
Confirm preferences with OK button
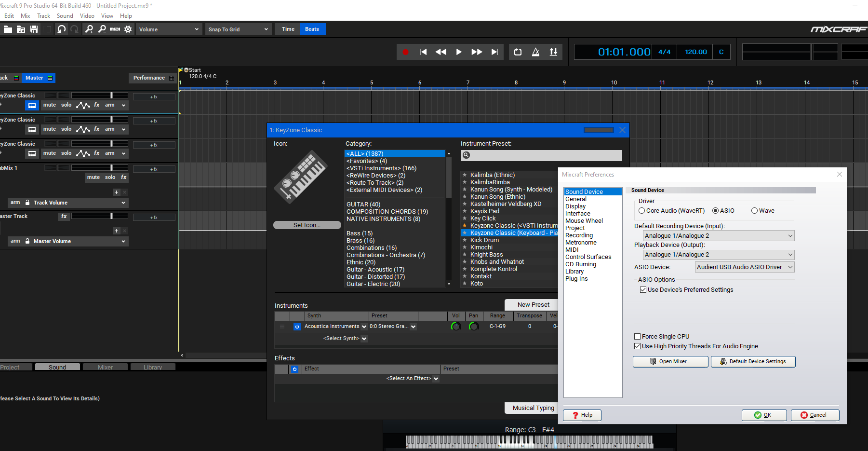coord(764,415)
